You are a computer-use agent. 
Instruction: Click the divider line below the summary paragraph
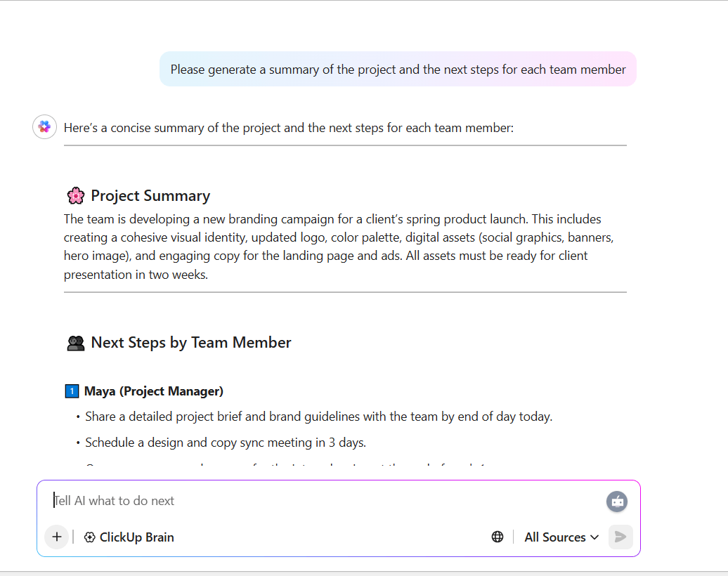pos(345,292)
